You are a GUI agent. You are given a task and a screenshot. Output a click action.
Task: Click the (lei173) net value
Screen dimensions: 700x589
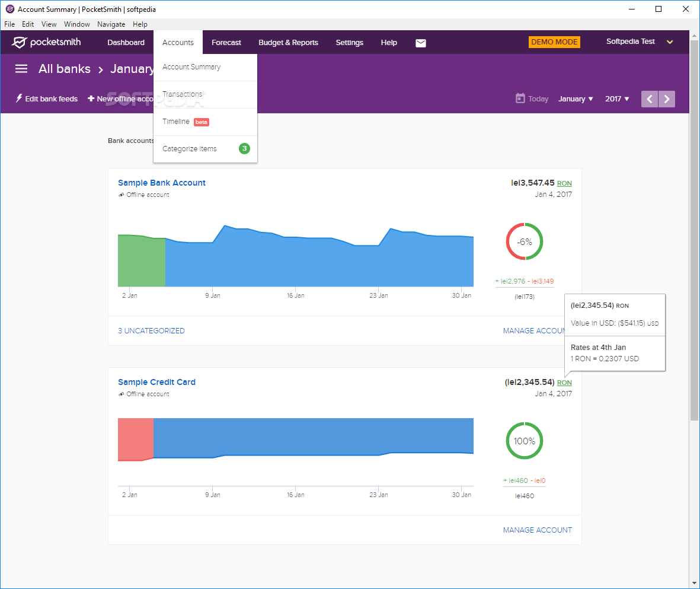524,297
